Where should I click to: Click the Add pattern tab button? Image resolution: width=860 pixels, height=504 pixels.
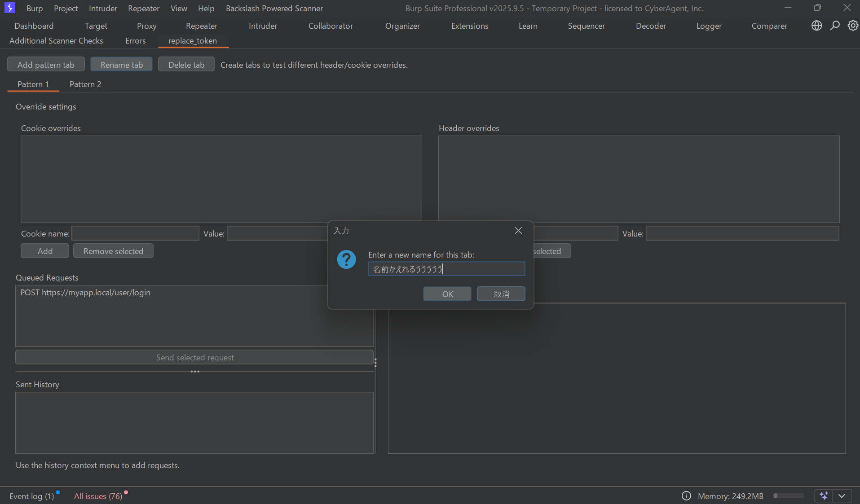point(46,65)
